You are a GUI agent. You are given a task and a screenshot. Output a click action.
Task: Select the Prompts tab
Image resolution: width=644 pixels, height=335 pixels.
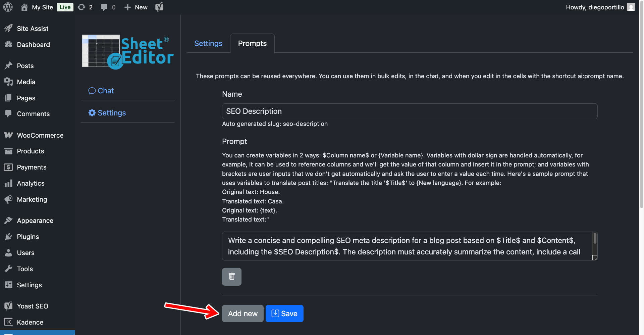coord(252,43)
